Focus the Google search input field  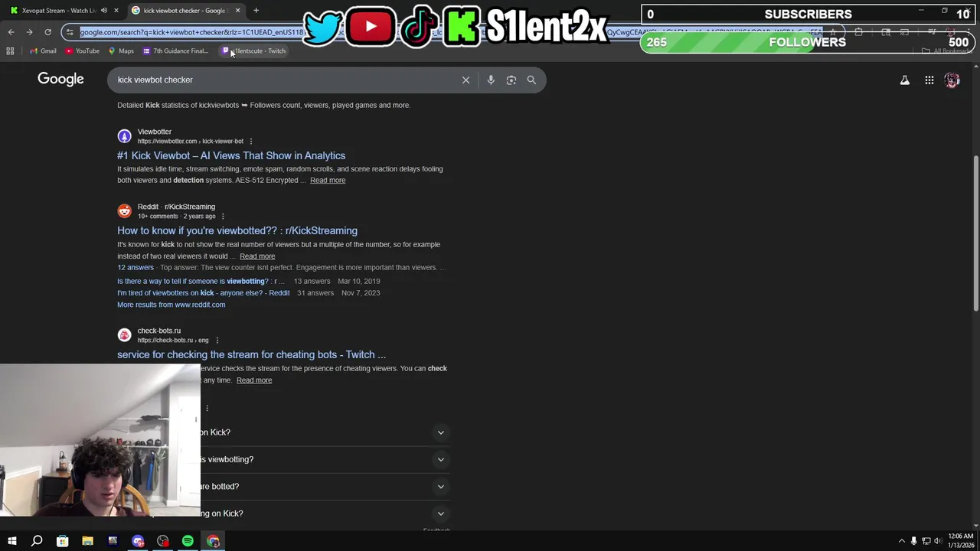pos(283,80)
